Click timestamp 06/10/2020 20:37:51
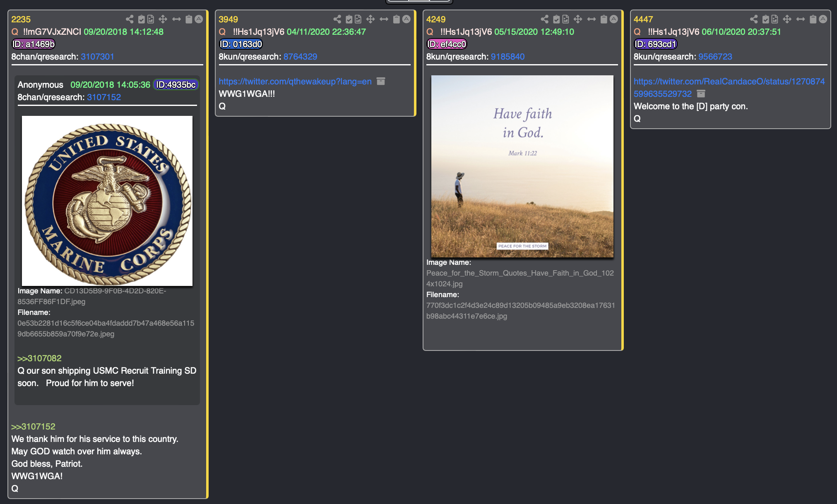 741,32
